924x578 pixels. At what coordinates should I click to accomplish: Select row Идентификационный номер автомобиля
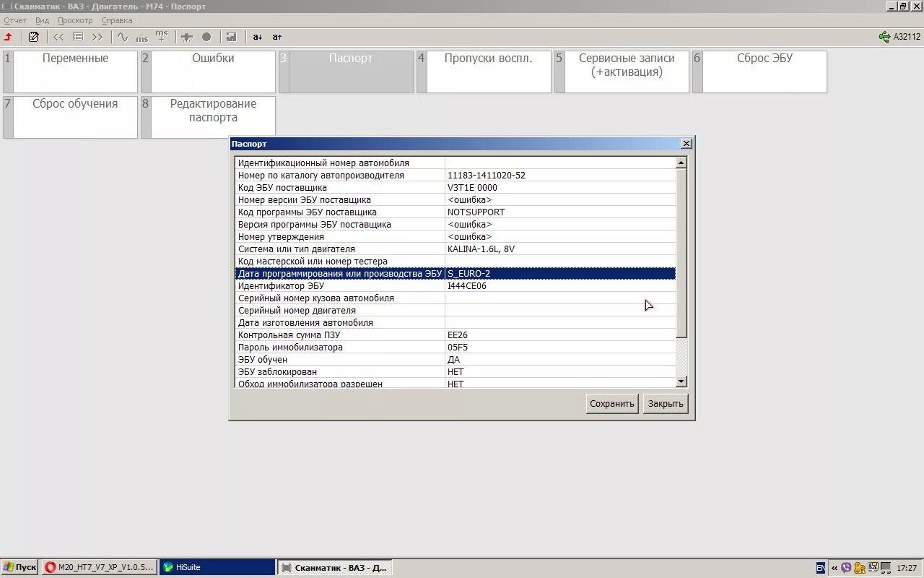coord(456,163)
